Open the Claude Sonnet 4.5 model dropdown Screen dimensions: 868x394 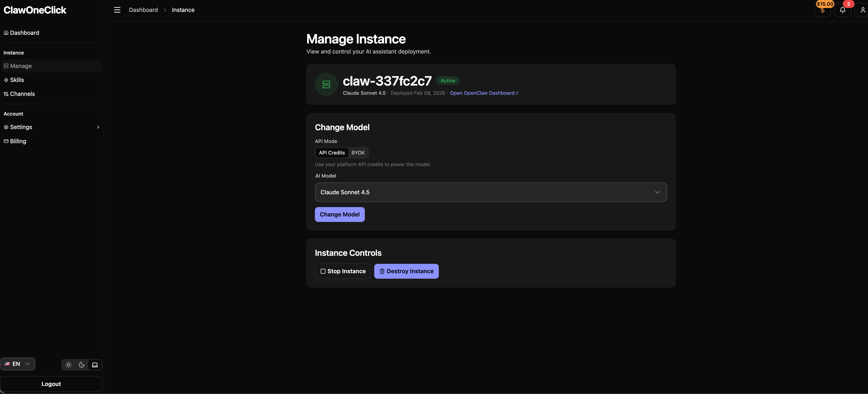(x=490, y=192)
